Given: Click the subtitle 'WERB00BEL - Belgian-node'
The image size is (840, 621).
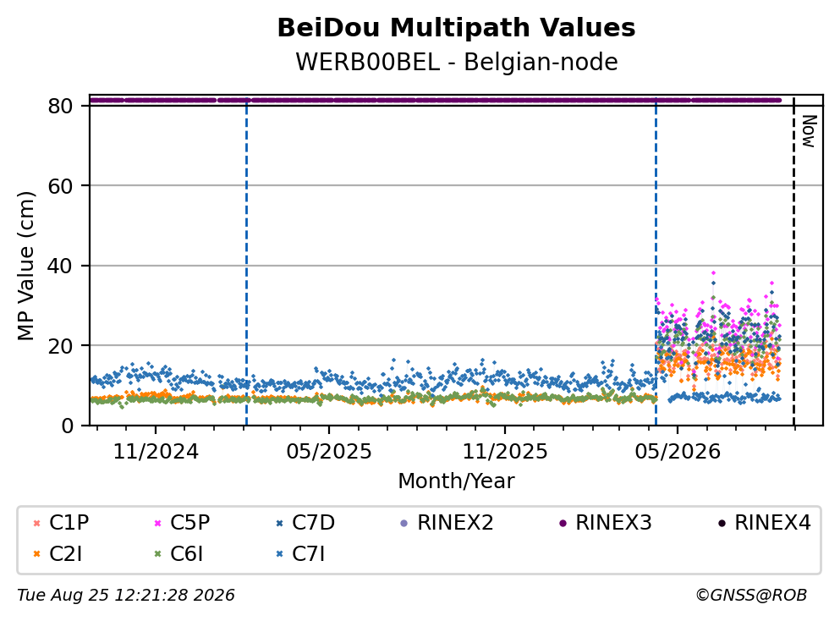Looking at the screenshot, I should pyautogui.click(x=457, y=62).
